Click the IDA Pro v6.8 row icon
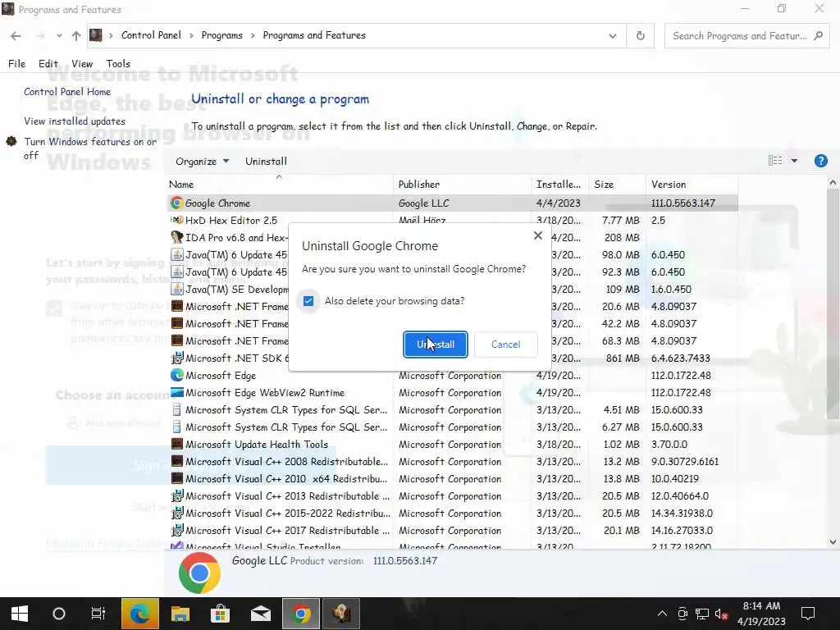 [x=176, y=237]
